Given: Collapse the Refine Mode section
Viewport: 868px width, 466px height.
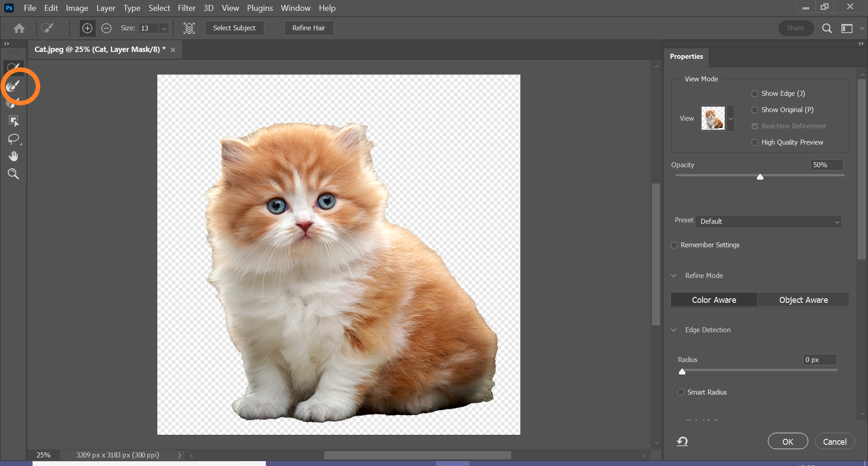Looking at the screenshot, I should pos(674,276).
